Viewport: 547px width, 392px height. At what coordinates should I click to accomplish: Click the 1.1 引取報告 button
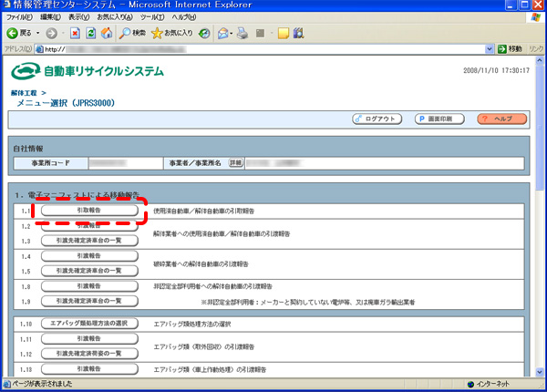[89, 211]
